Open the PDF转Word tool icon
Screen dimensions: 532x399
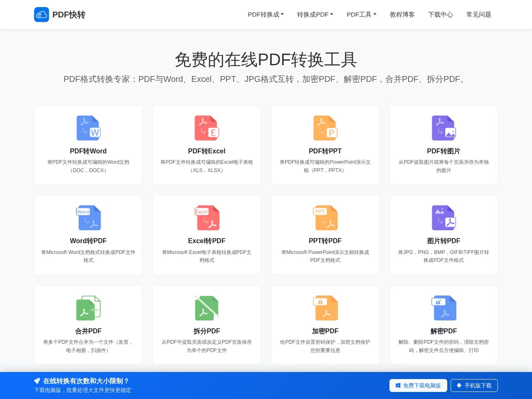pos(89,128)
